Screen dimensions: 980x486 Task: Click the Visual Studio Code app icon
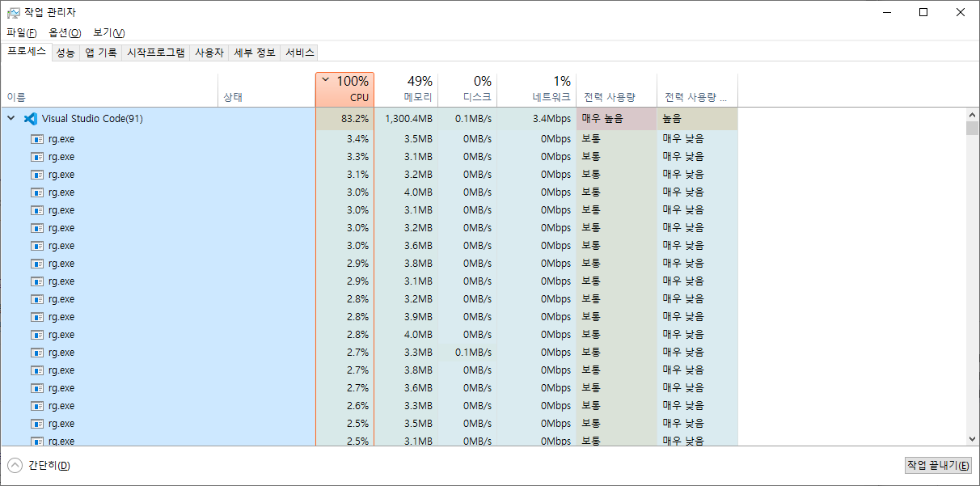[x=31, y=119]
